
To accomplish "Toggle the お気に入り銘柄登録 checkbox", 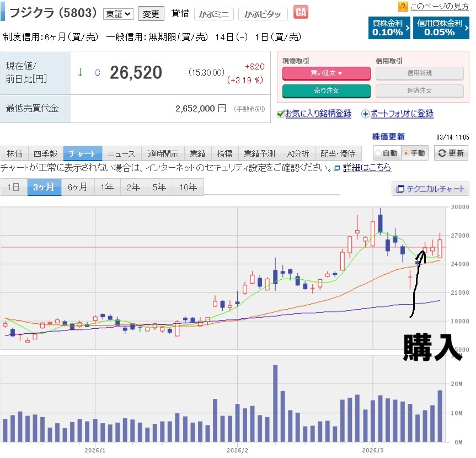I will click(x=281, y=114).
